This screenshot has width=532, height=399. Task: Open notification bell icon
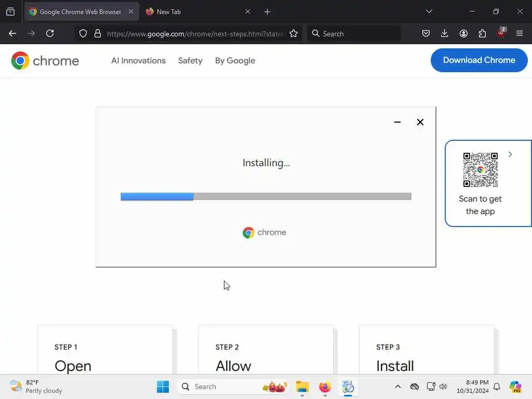click(x=497, y=387)
